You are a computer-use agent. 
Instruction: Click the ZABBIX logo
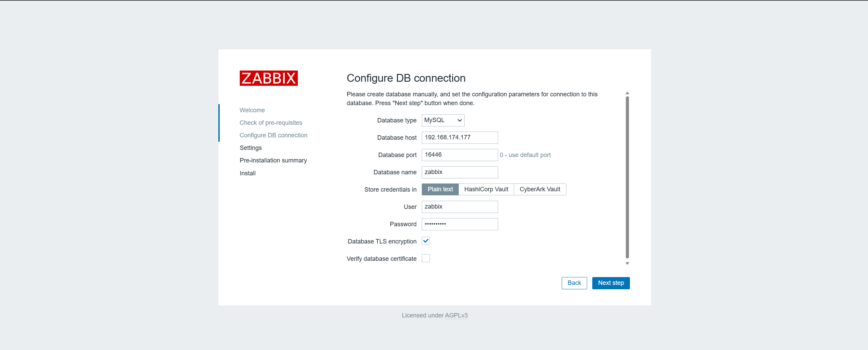click(x=269, y=78)
